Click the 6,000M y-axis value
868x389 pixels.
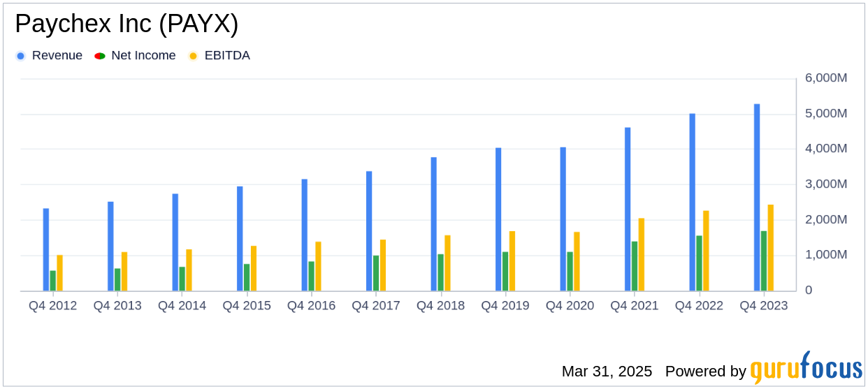[826, 78]
